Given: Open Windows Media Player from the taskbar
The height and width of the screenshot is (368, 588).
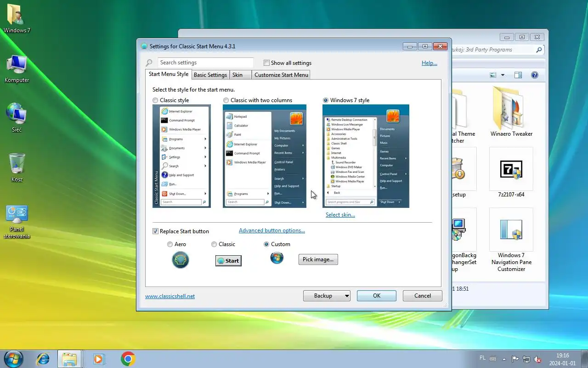Looking at the screenshot, I should click(x=98, y=359).
